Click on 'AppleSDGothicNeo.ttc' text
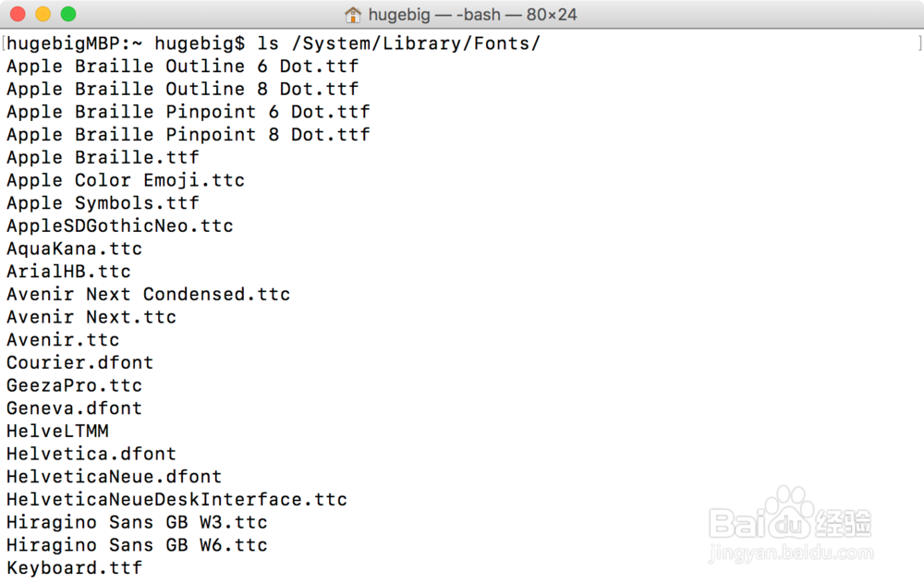Image resolution: width=924 pixels, height=584 pixels. [x=119, y=225]
